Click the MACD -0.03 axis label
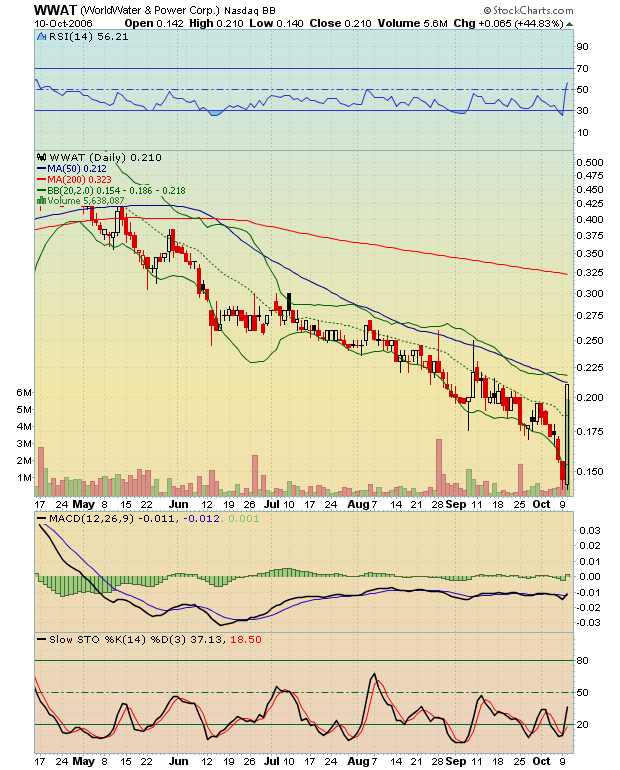The width and height of the screenshot is (620, 770). click(x=588, y=622)
